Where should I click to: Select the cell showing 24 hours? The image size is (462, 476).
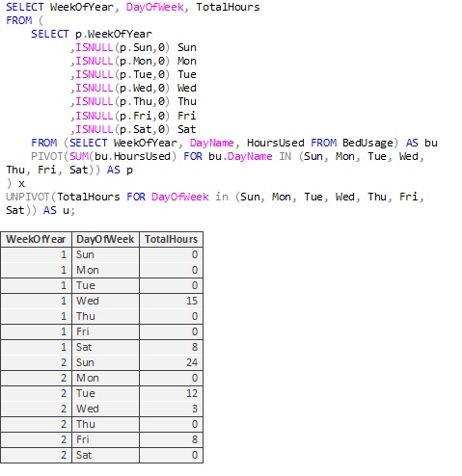pyautogui.click(x=172, y=362)
